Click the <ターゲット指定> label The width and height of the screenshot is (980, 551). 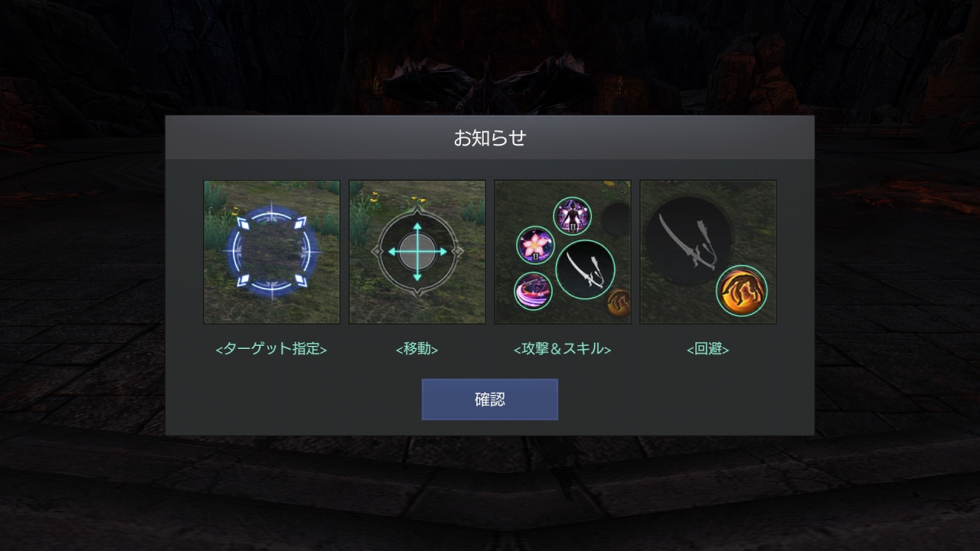(272, 349)
